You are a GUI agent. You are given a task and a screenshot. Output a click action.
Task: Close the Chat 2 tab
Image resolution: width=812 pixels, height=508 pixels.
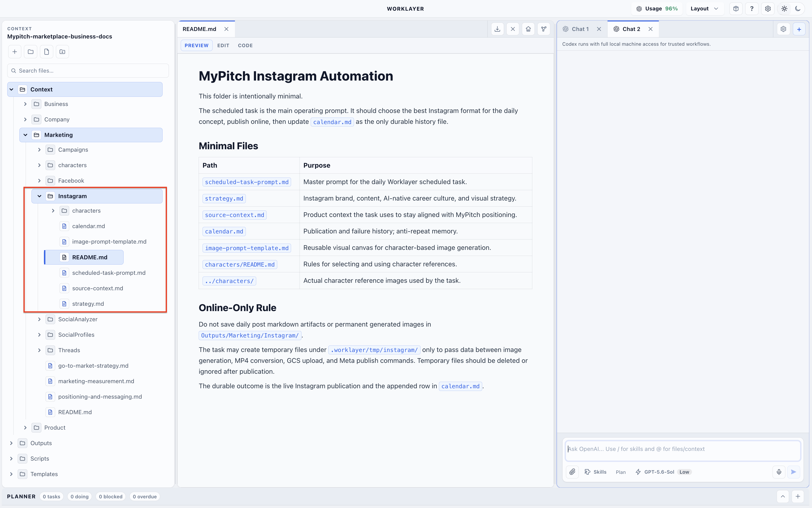tap(651, 29)
